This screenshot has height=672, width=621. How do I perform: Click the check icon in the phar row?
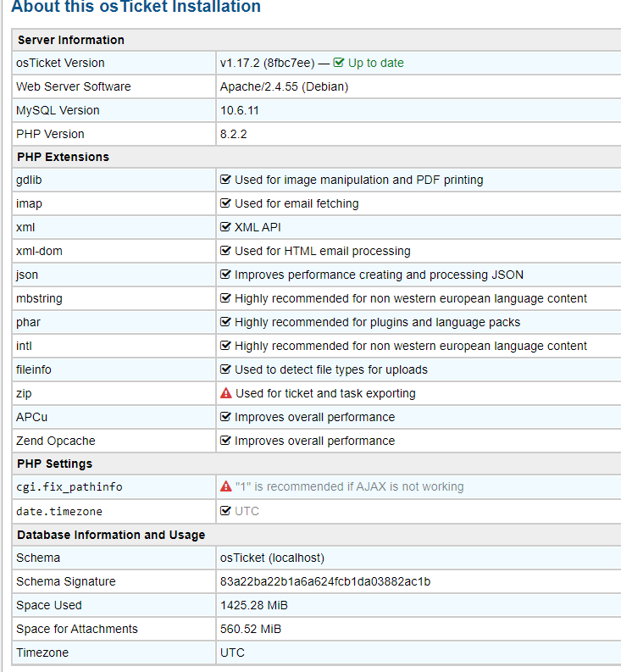tap(225, 322)
